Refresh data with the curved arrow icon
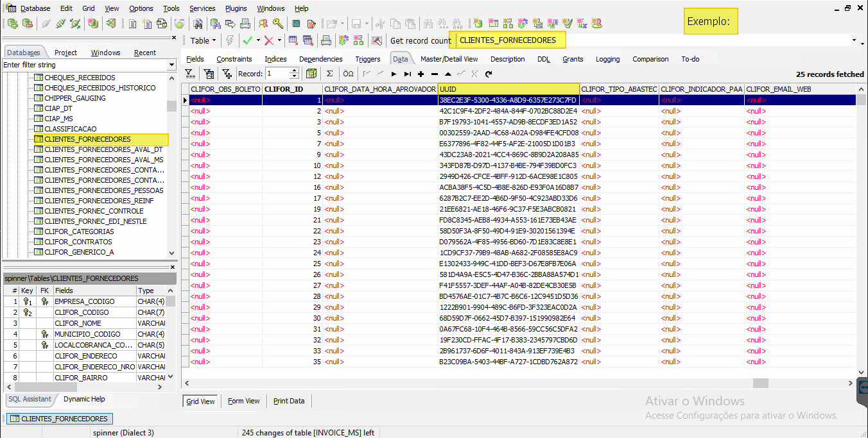The image size is (868, 438). point(489,74)
